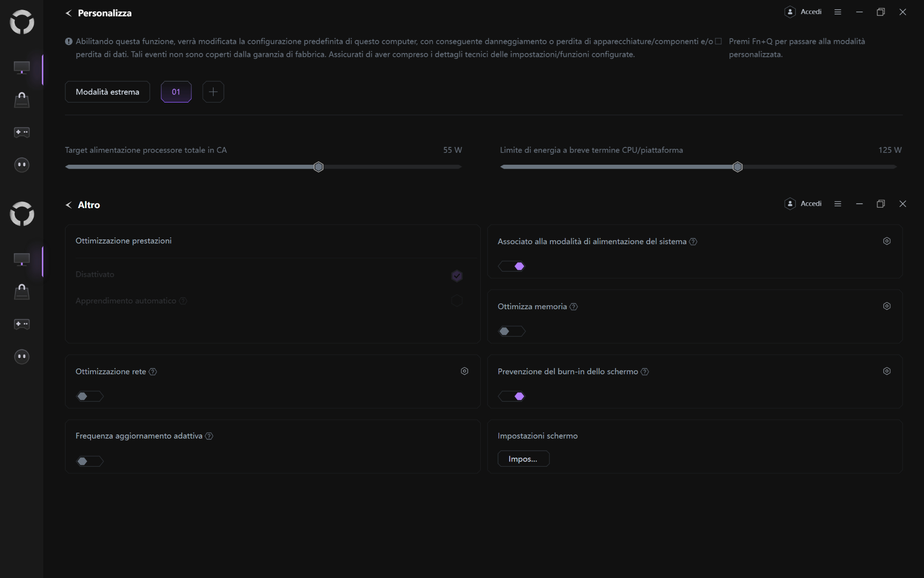Image resolution: width=924 pixels, height=578 pixels.
Task: Enable Ottimizzazione rete switch
Action: click(90, 396)
